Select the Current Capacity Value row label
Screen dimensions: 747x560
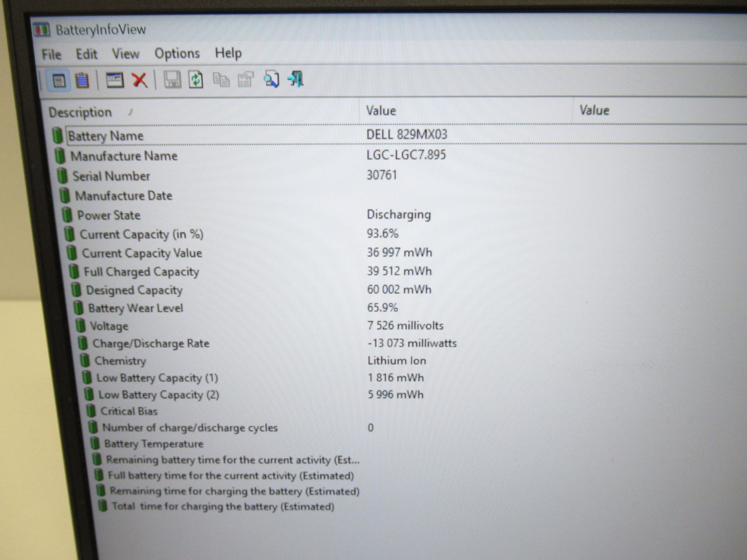[142, 253]
